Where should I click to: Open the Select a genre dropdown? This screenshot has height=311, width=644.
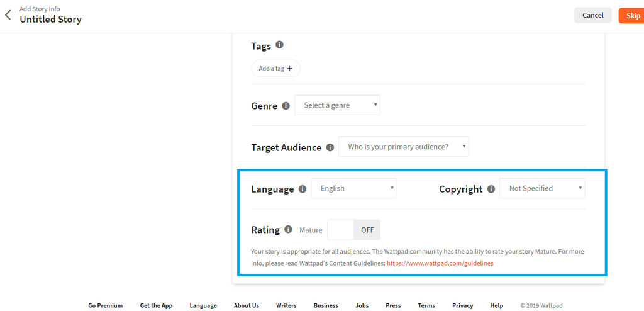[337, 105]
